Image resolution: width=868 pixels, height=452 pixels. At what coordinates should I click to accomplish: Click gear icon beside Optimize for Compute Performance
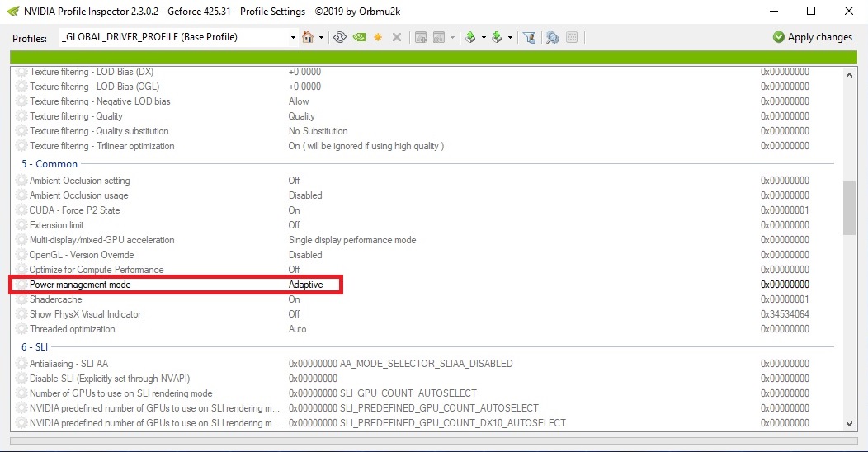21,270
